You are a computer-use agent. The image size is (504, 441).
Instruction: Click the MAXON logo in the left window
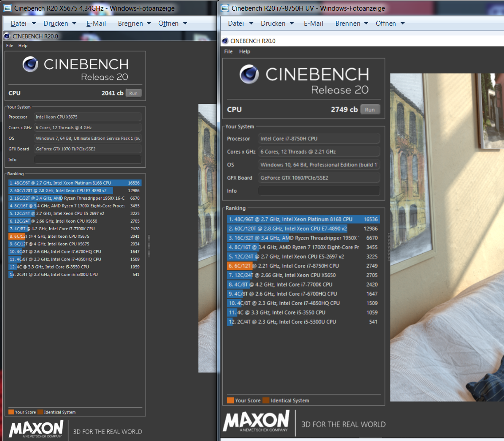(36, 429)
